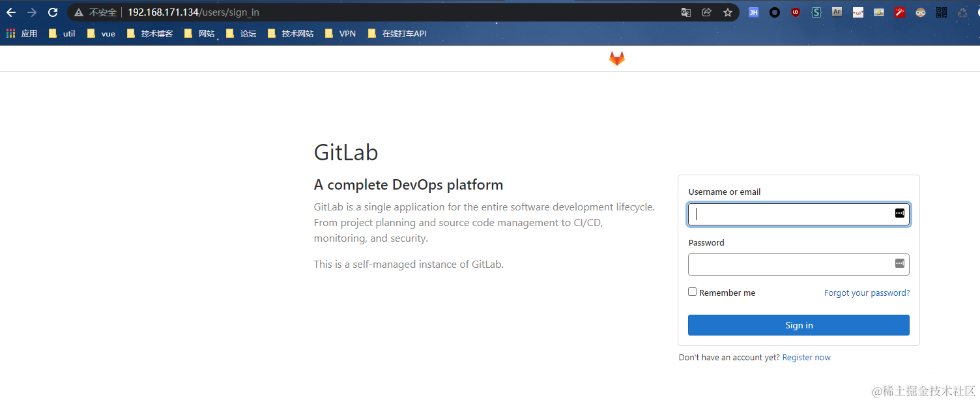Open the red magic wand extension

900,12
